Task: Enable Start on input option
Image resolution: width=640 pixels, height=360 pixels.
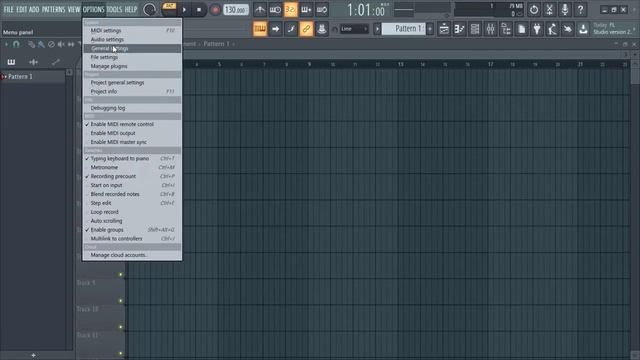Action: [x=132, y=185]
